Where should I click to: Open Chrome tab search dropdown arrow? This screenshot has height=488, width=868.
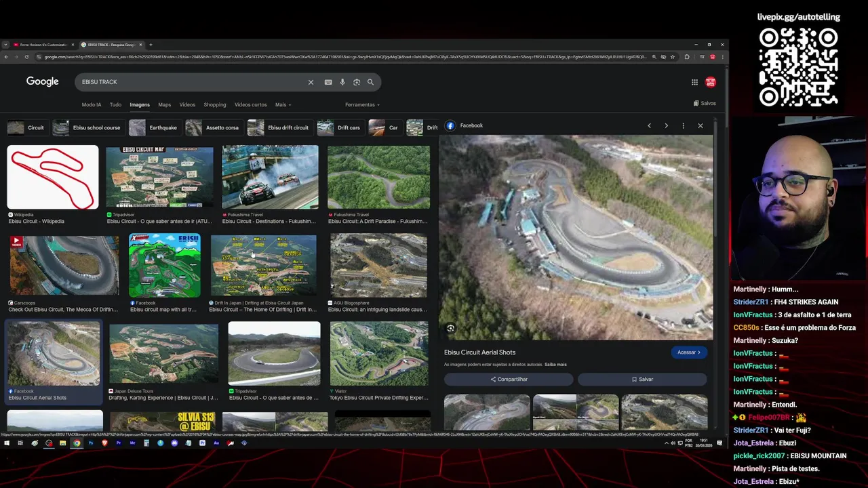pyautogui.click(x=5, y=45)
